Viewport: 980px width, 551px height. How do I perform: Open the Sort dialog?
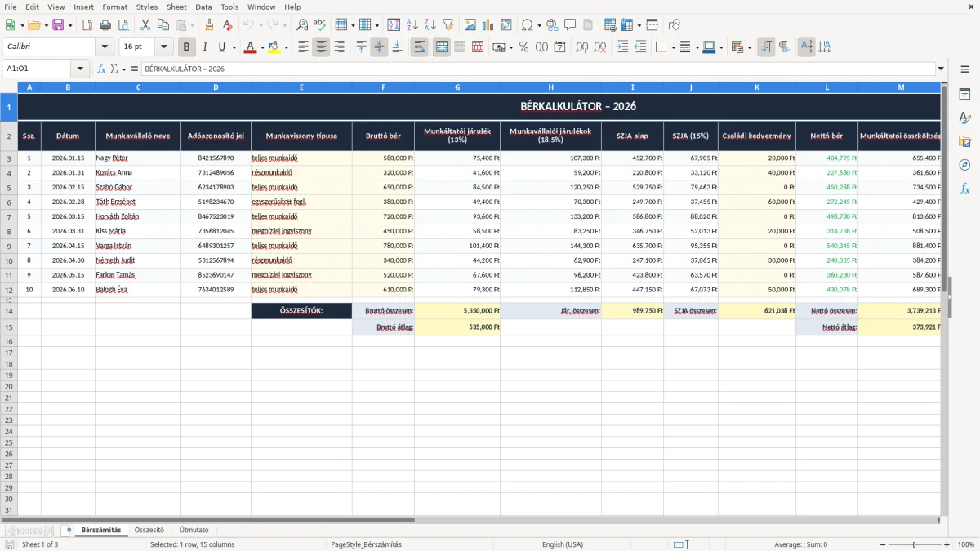(394, 25)
